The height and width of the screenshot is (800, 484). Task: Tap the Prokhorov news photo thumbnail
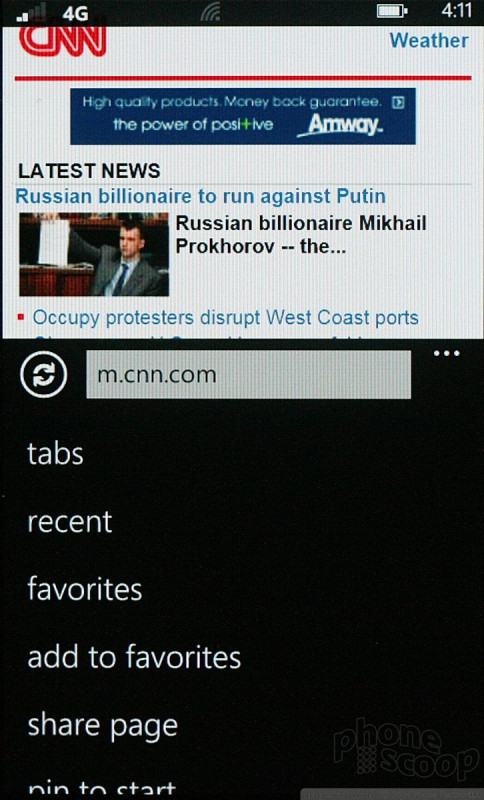94,254
